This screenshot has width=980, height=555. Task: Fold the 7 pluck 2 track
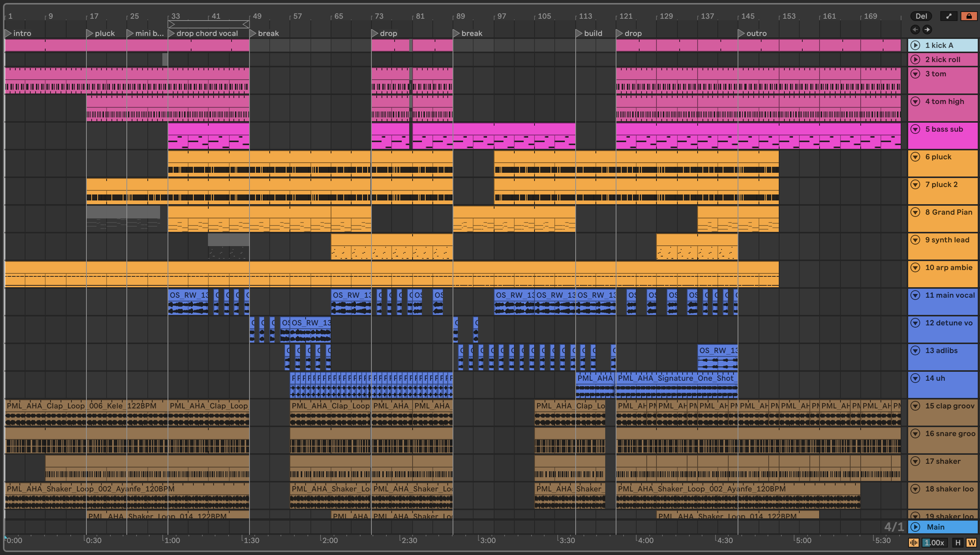(915, 184)
